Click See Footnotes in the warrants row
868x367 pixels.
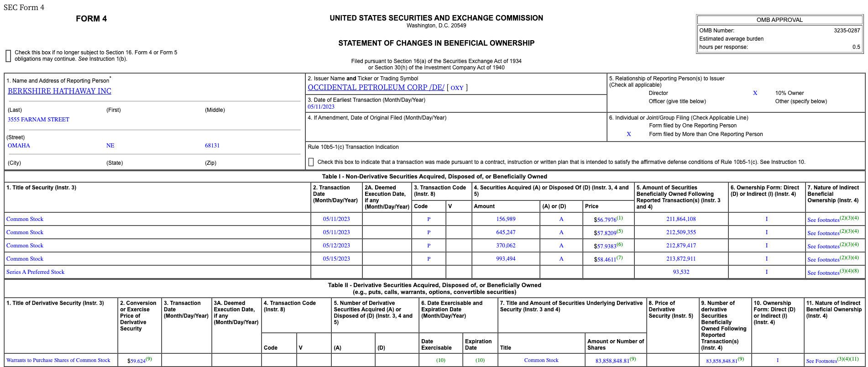(x=821, y=361)
